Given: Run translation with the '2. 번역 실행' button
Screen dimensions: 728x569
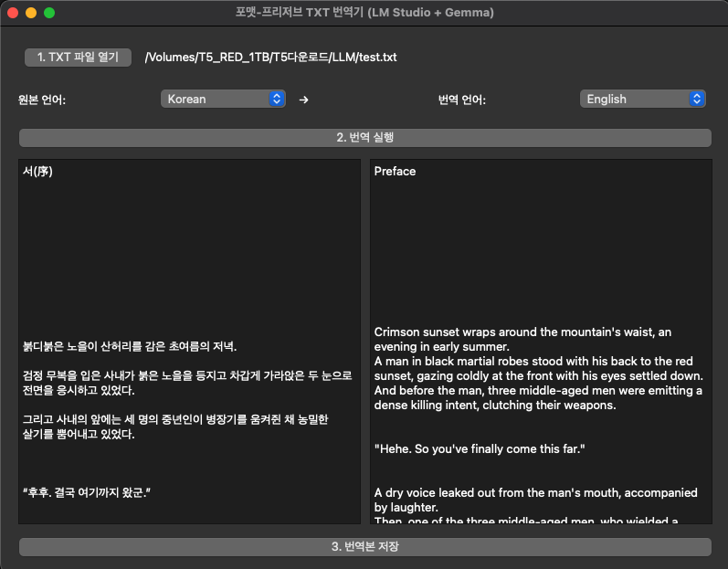Looking at the screenshot, I should point(364,137).
